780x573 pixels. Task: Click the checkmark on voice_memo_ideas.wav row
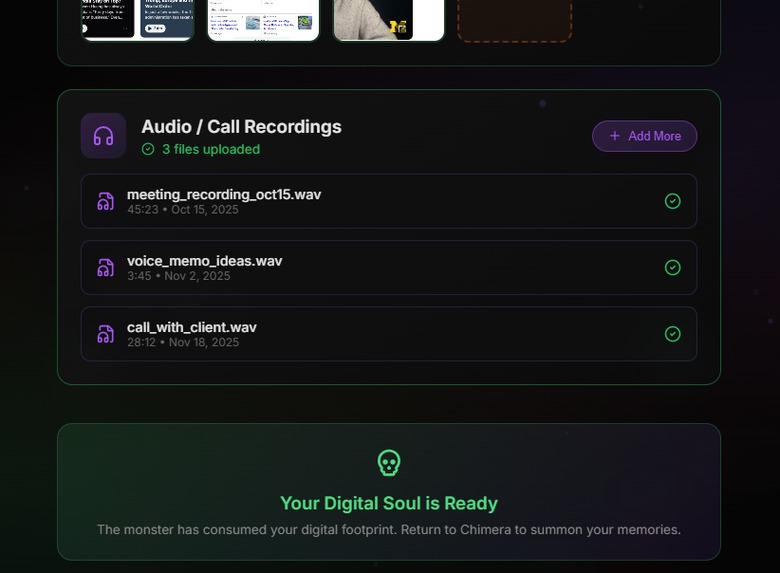[673, 268]
